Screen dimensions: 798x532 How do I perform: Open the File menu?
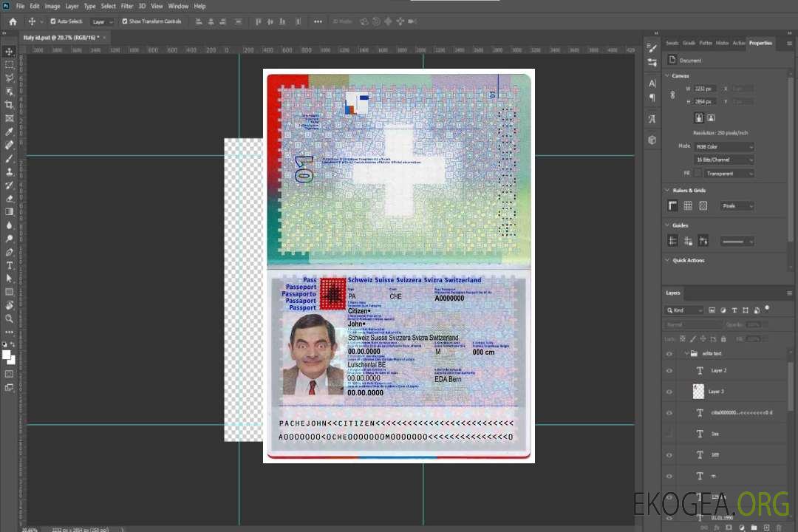[21, 6]
